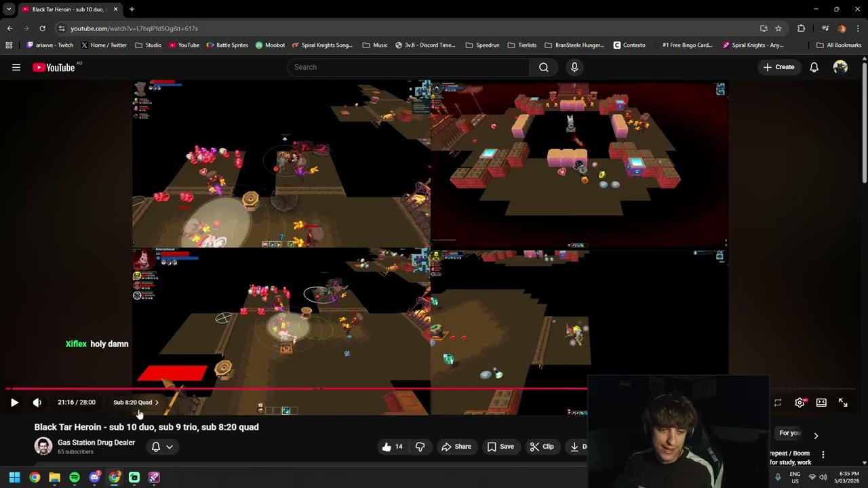Open Spotify from the taskbar

(75, 477)
